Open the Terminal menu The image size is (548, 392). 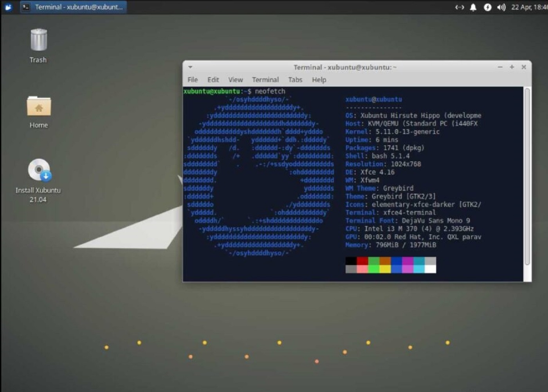click(265, 80)
